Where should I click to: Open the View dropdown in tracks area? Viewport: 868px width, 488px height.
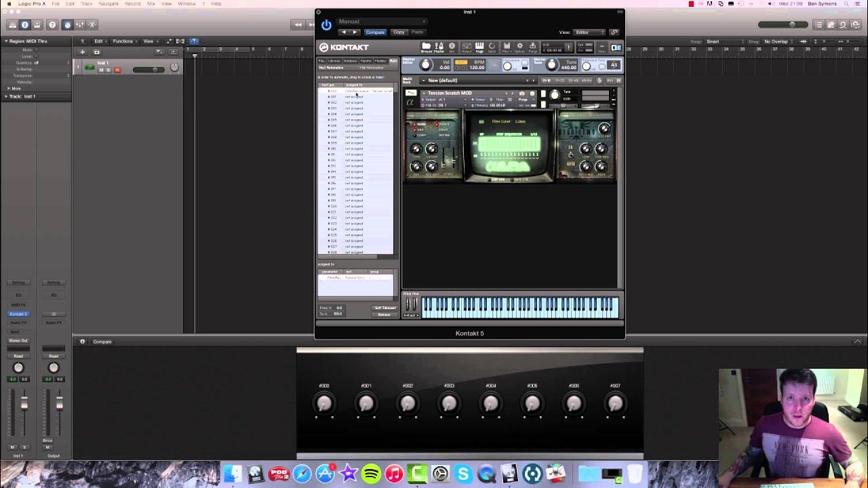(x=151, y=41)
